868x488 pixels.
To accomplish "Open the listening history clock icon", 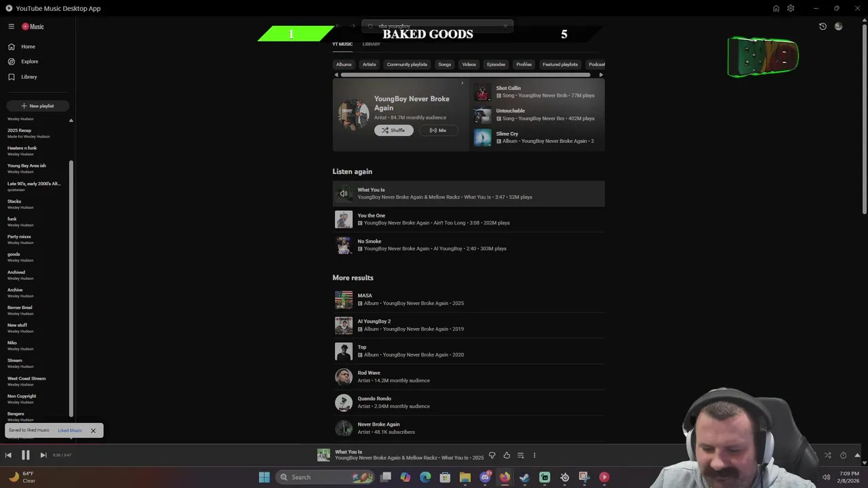I will (x=823, y=26).
